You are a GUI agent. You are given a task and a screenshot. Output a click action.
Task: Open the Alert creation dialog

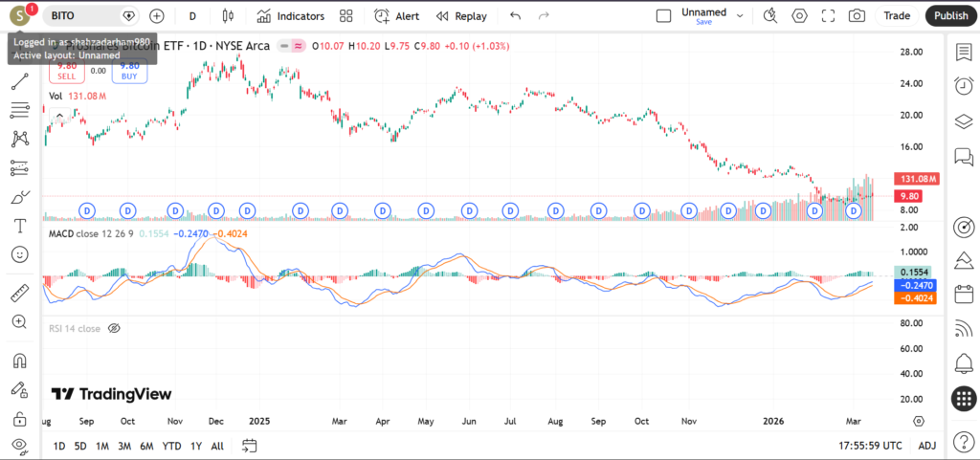(x=396, y=16)
